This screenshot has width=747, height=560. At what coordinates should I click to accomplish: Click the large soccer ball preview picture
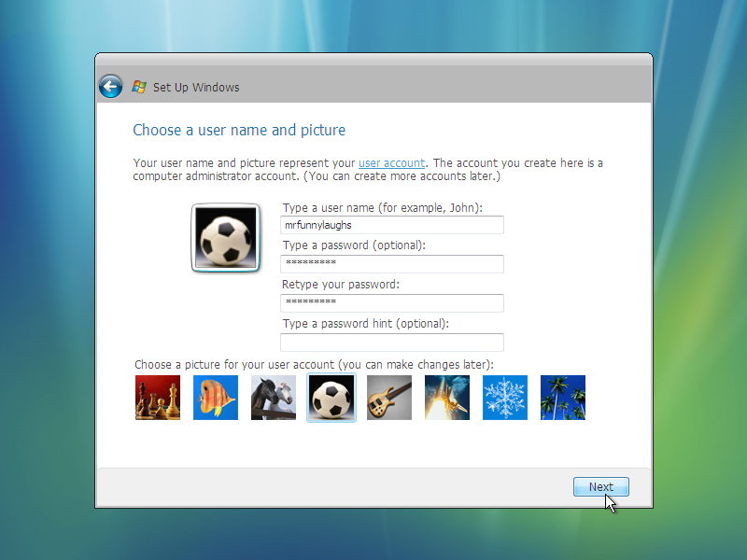pos(226,238)
